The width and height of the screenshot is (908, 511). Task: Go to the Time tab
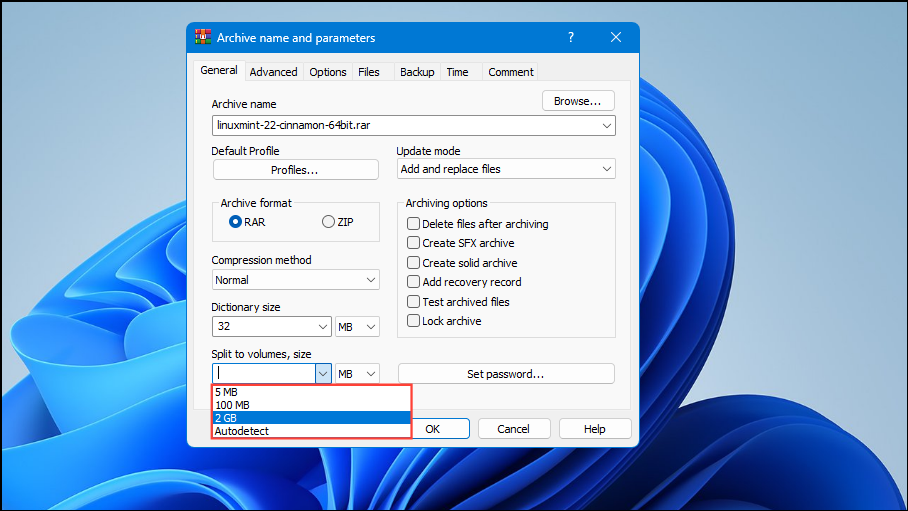pos(457,72)
